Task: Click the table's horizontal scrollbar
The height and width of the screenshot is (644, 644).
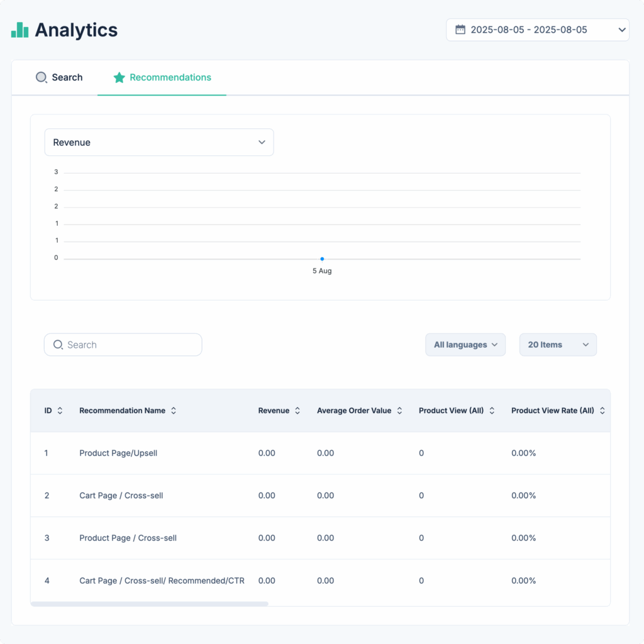Action: 150,604
